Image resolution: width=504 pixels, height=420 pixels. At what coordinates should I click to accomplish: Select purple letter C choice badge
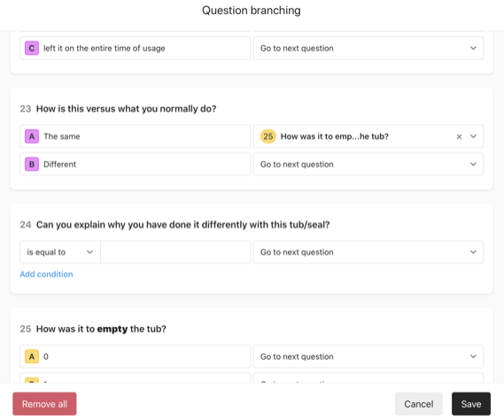pos(32,48)
